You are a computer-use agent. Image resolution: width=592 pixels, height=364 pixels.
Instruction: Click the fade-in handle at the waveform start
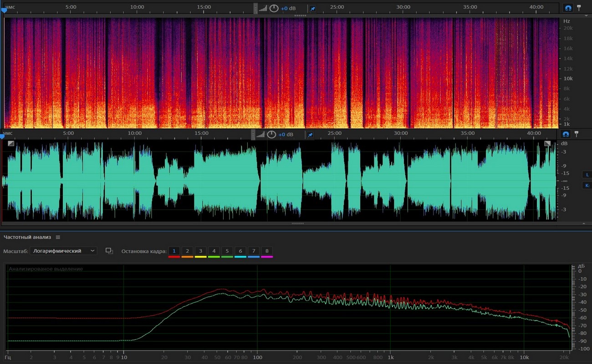coord(11,143)
